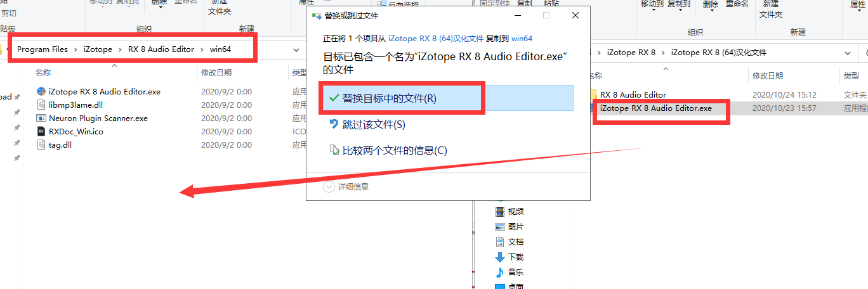
Task: Select file name Neuron Plugin Scanner.exe
Action: click(x=98, y=118)
